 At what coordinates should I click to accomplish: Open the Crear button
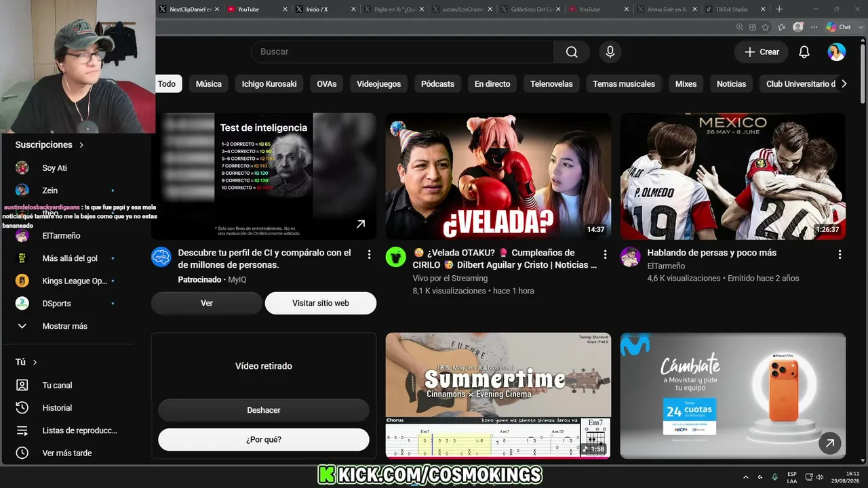coord(762,52)
